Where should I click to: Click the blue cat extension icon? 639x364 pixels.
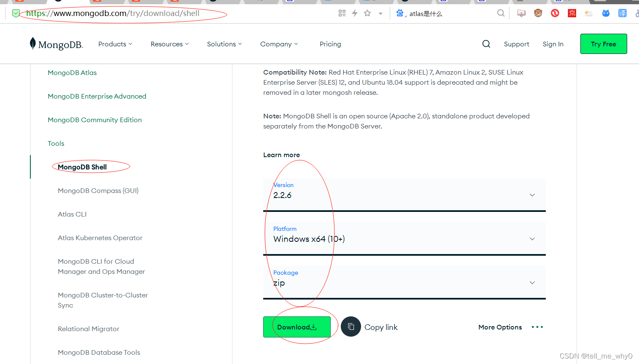tap(606, 13)
